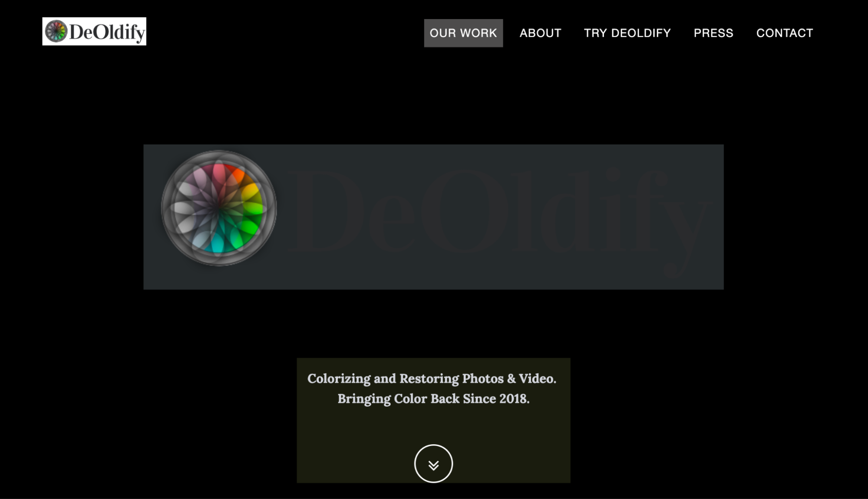868x499 pixels.
Task: Click the double-chevron scroll down circle
Action: tap(433, 463)
